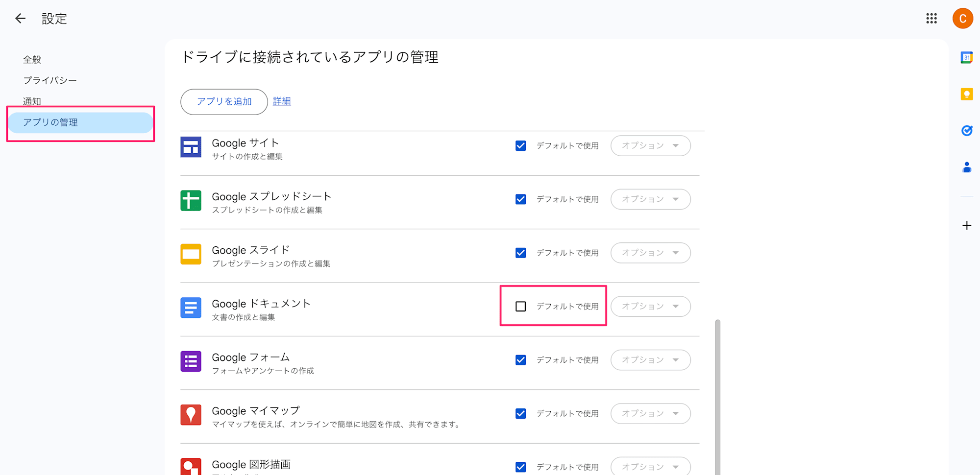Expand オプション for Google マイマップ

click(650, 413)
